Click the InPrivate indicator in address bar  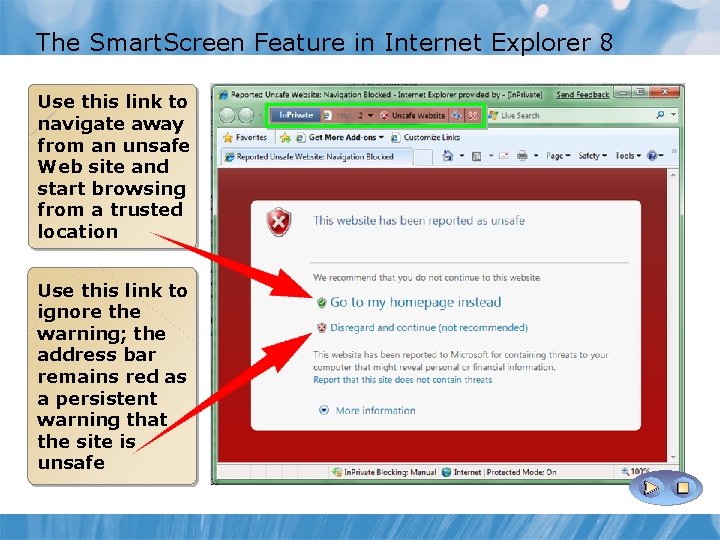click(x=295, y=115)
